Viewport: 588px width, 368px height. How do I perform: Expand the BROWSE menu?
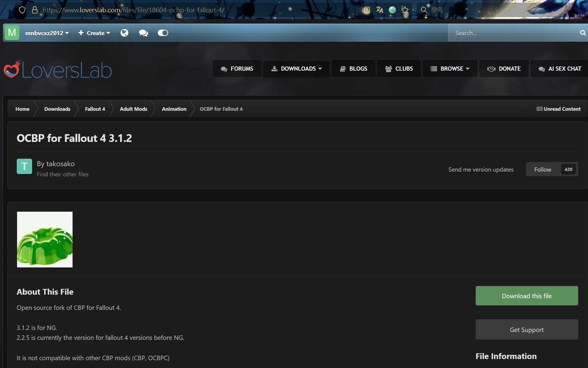[450, 69]
